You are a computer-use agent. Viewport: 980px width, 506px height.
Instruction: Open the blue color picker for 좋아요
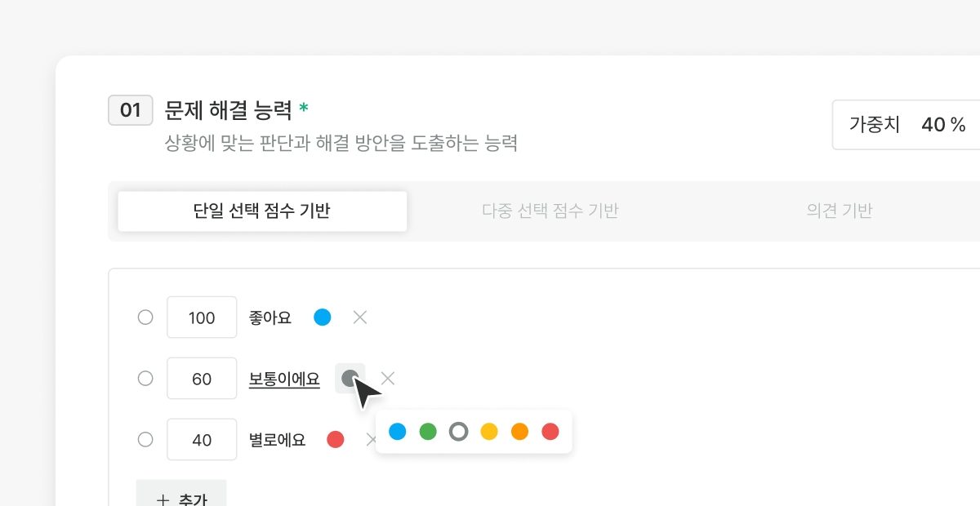coord(323,317)
